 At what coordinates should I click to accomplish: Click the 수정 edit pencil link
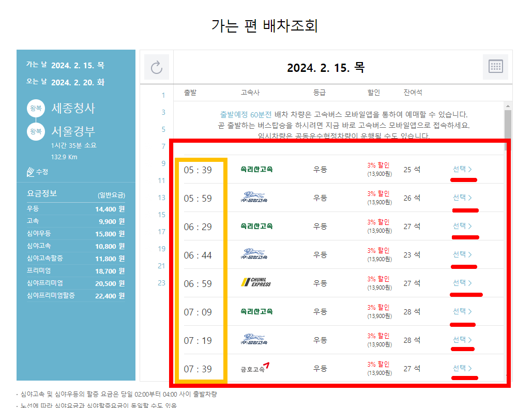pos(37,172)
